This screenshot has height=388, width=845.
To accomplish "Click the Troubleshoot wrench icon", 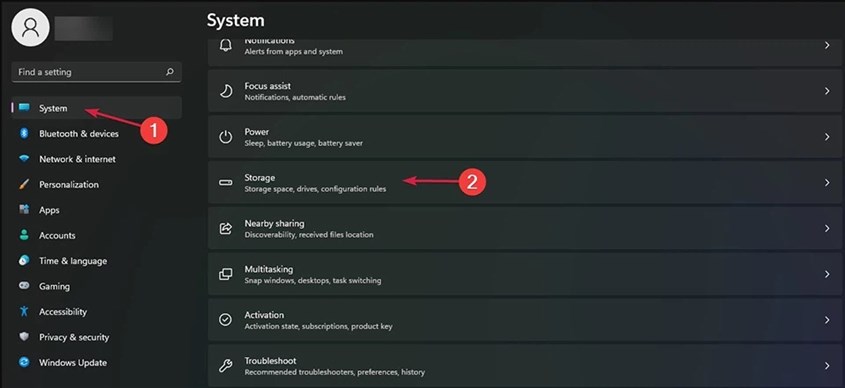I will pos(225,366).
